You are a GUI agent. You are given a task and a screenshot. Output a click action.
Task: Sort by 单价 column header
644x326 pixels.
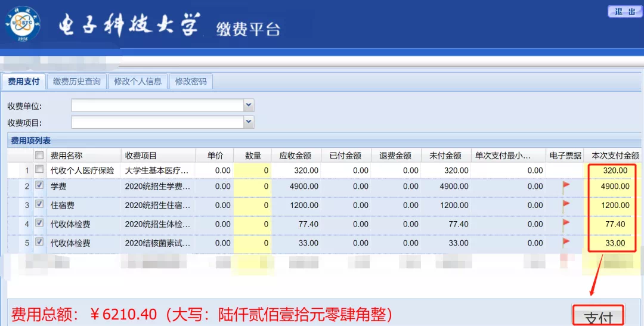pos(215,156)
